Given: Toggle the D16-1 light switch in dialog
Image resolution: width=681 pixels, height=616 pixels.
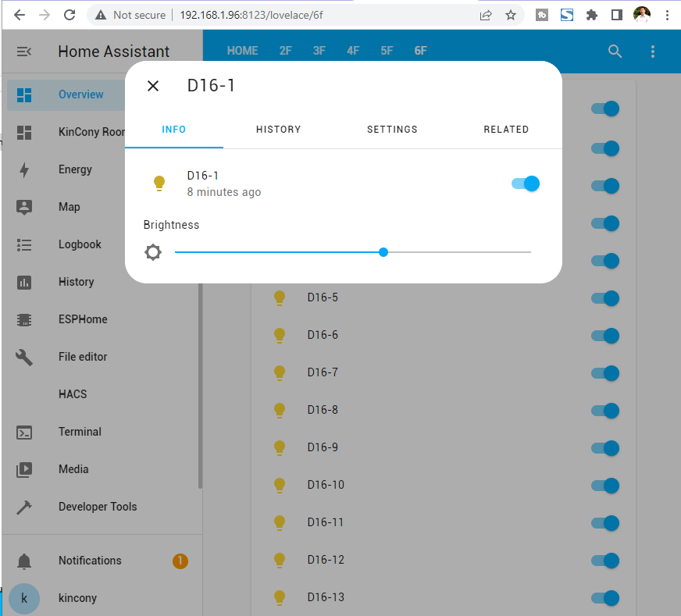Looking at the screenshot, I should click(x=526, y=183).
